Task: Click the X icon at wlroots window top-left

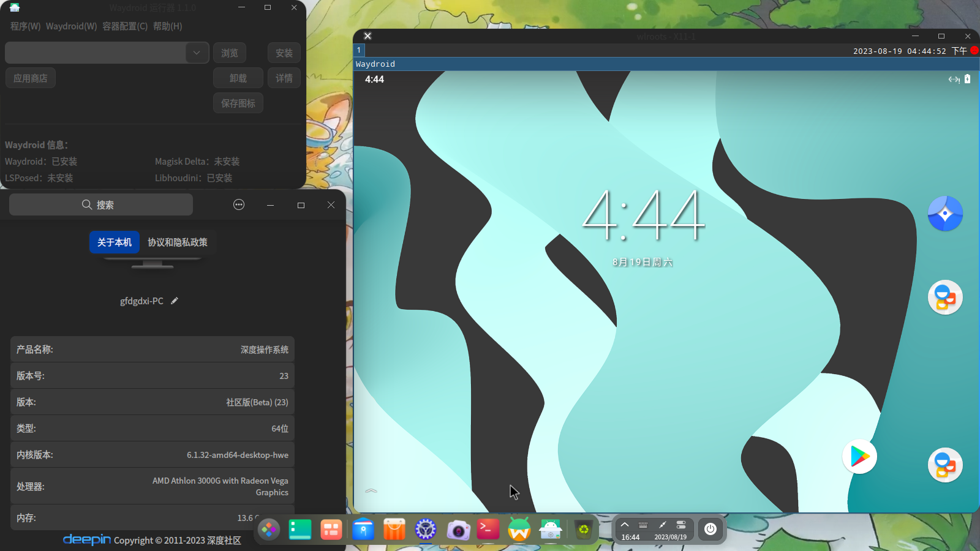Action: pos(367,36)
